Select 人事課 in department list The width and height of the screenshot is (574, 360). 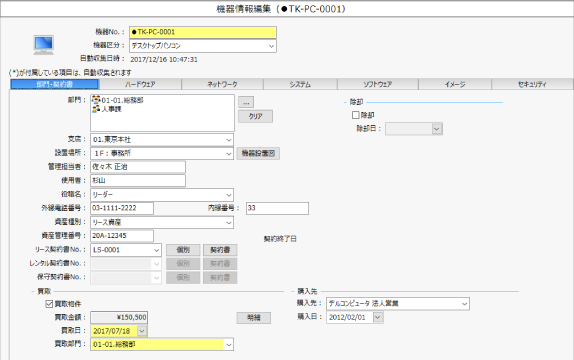pyautogui.click(x=111, y=109)
